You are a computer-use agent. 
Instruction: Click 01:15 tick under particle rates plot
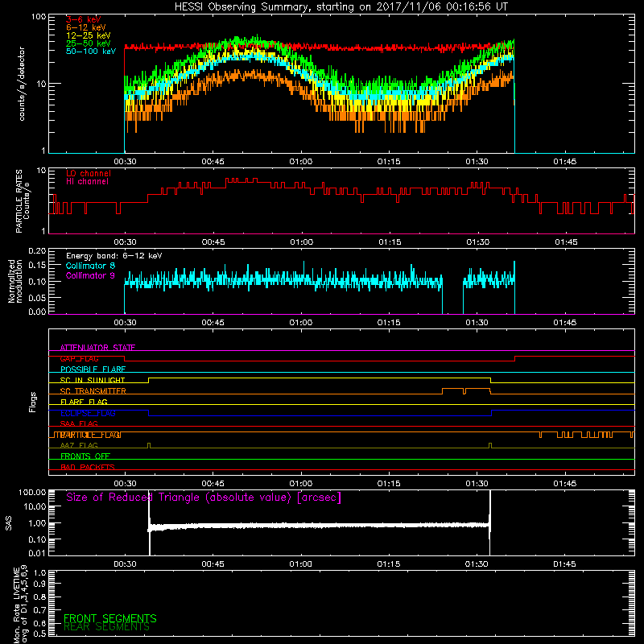click(390, 242)
